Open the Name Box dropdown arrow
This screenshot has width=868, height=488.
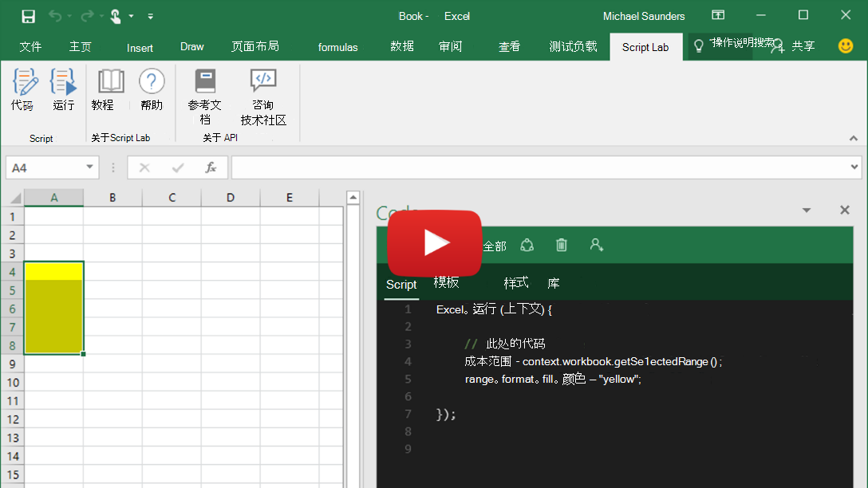tap(89, 167)
